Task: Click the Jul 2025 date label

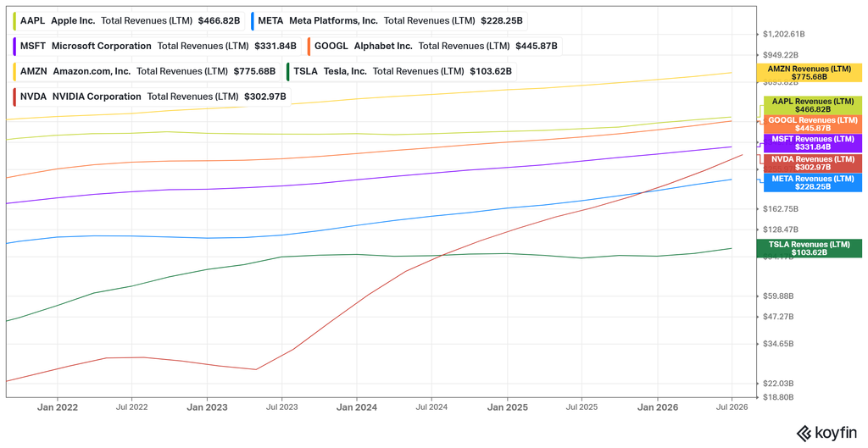Action: point(581,407)
